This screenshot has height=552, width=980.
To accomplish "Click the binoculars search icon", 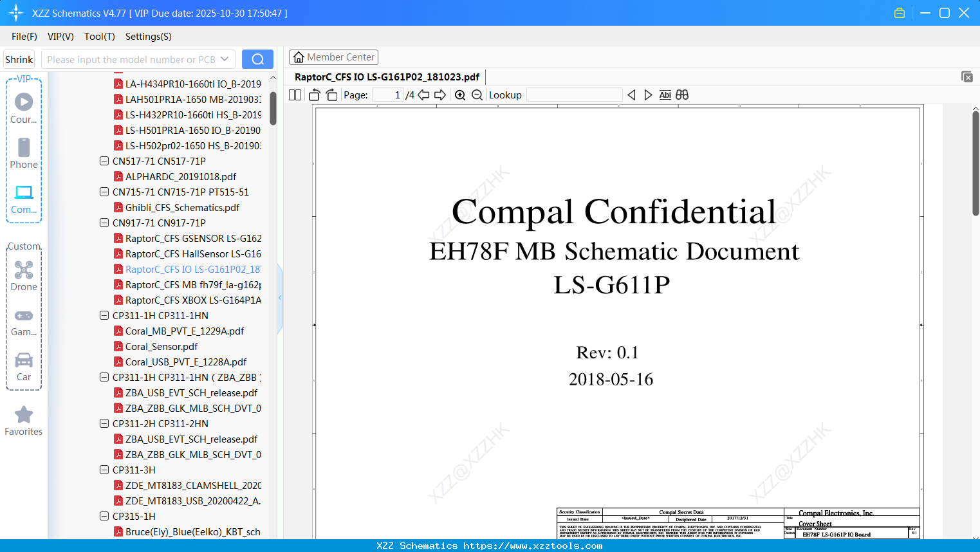I will (x=682, y=95).
